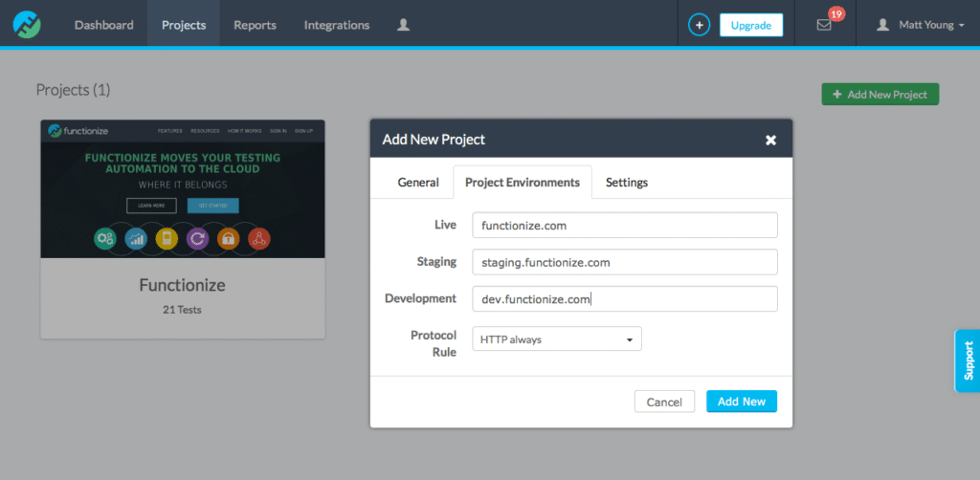Open the Support side tab
The height and width of the screenshot is (480, 980).
(968, 360)
